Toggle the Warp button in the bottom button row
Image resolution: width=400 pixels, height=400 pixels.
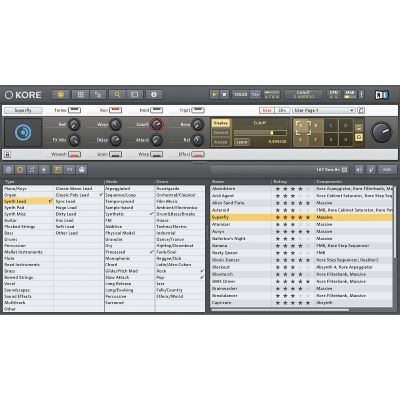coord(156,154)
